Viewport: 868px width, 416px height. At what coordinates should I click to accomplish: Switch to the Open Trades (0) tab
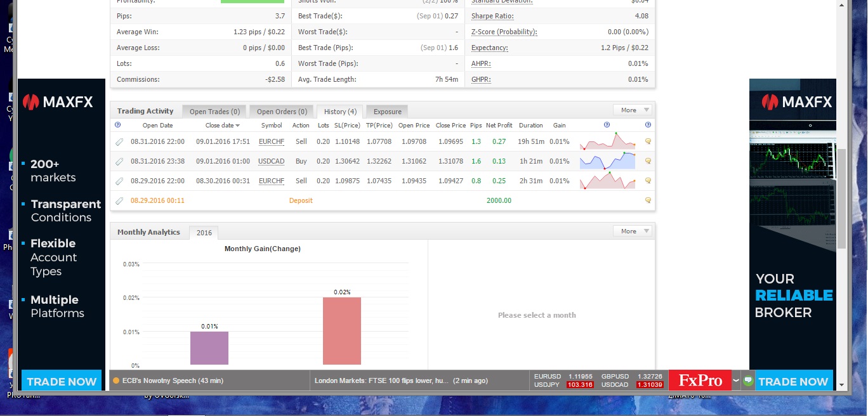[x=214, y=112]
